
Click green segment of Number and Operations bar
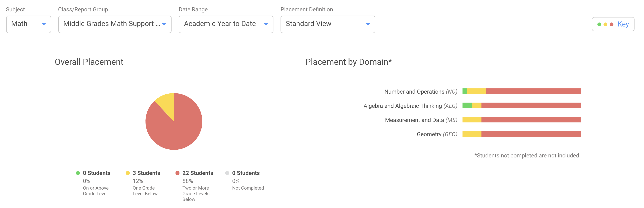tap(464, 91)
